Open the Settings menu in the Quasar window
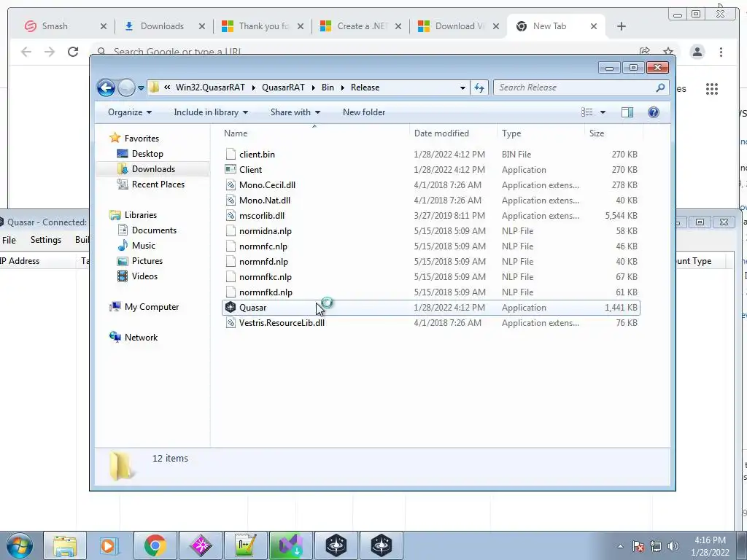 [46, 240]
